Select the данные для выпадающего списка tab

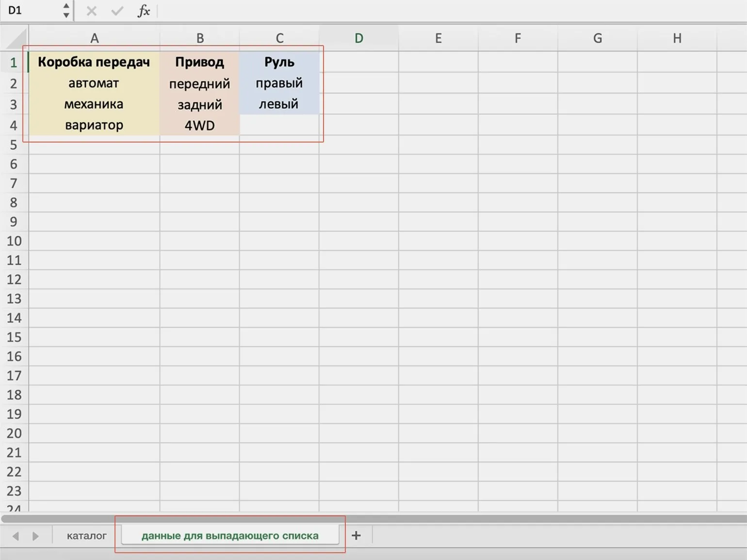click(x=230, y=536)
